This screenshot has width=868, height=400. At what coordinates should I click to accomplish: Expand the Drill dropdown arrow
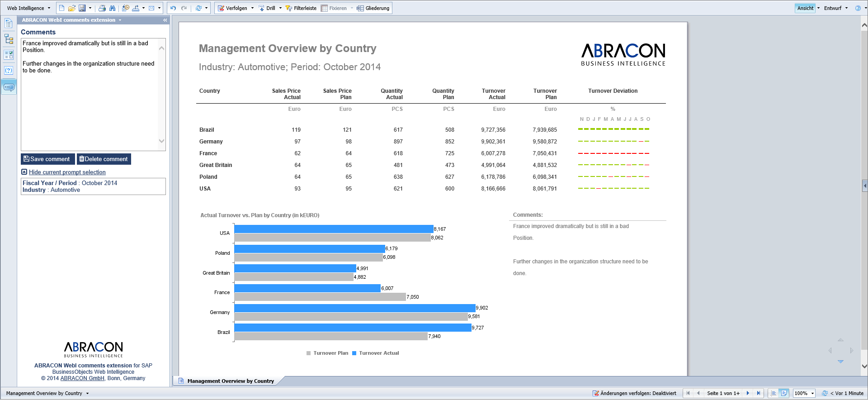[x=280, y=8]
